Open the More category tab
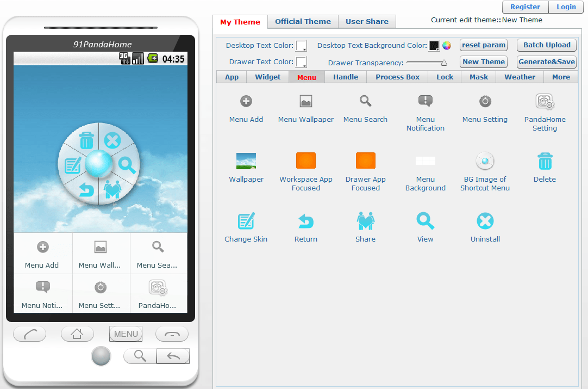Viewport: 588px width, 389px height. pos(561,77)
